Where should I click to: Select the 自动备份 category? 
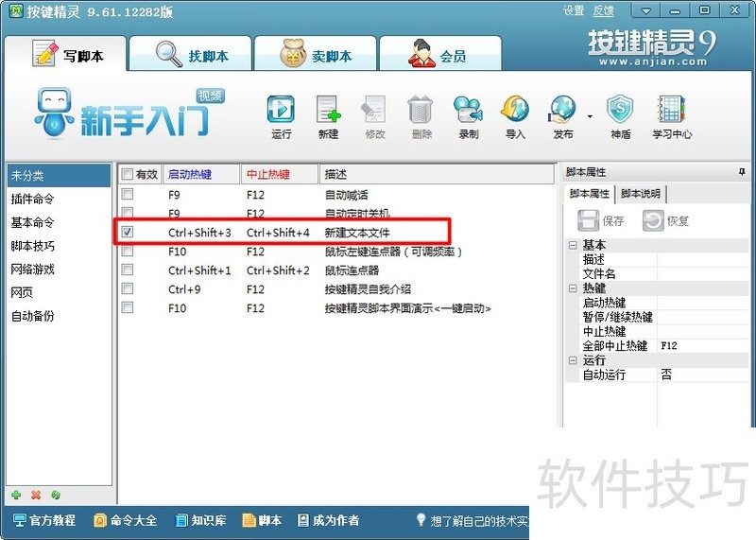pyautogui.click(x=59, y=316)
